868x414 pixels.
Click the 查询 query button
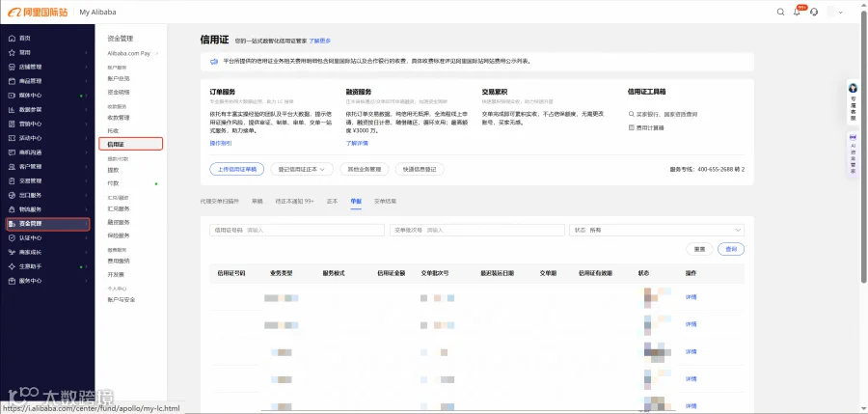(731, 249)
